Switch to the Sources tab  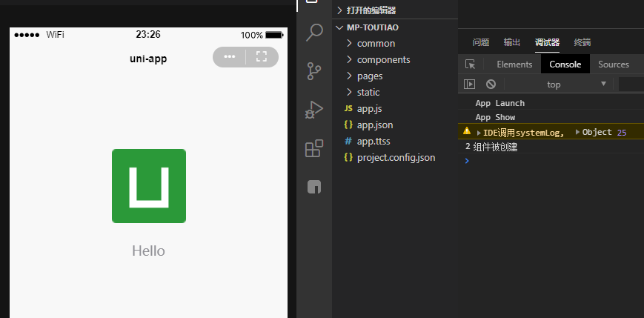[x=614, y=64]
